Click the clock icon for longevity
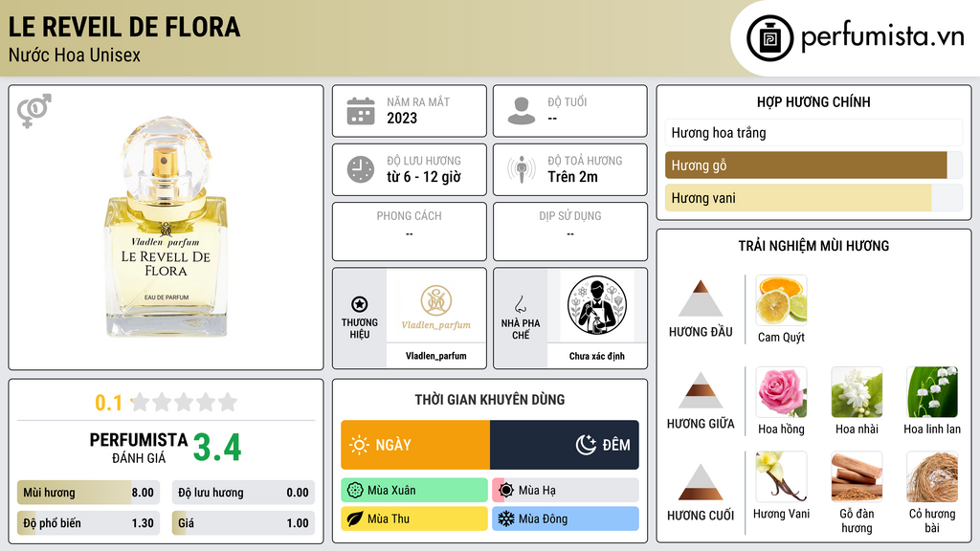The width and height of the screenshot is (980, 551). [361, 169]
